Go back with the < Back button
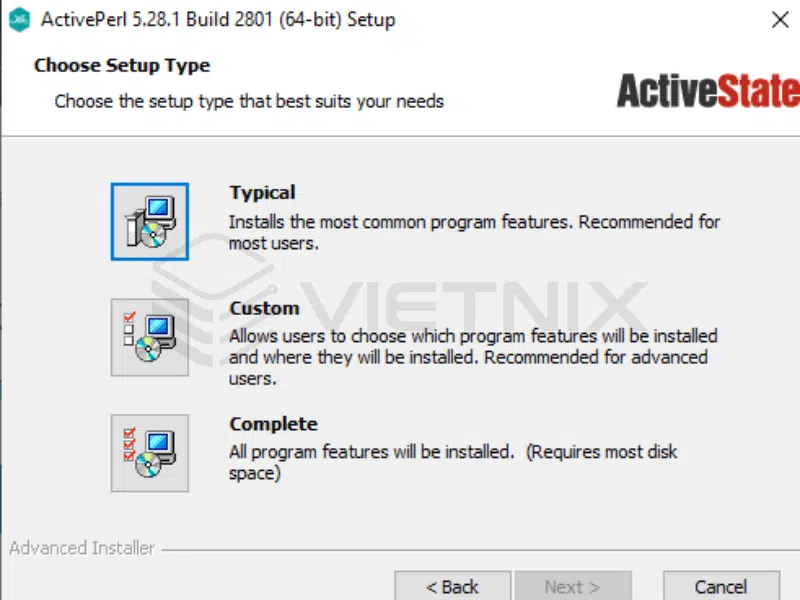Screen dimensions: 800x600 coord(453,587)
